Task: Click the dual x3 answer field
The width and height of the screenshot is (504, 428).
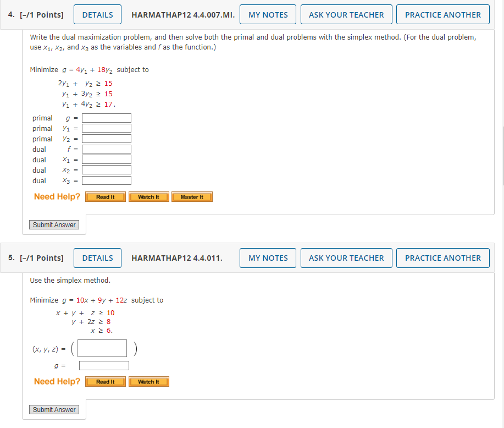Action: [106, 180]
